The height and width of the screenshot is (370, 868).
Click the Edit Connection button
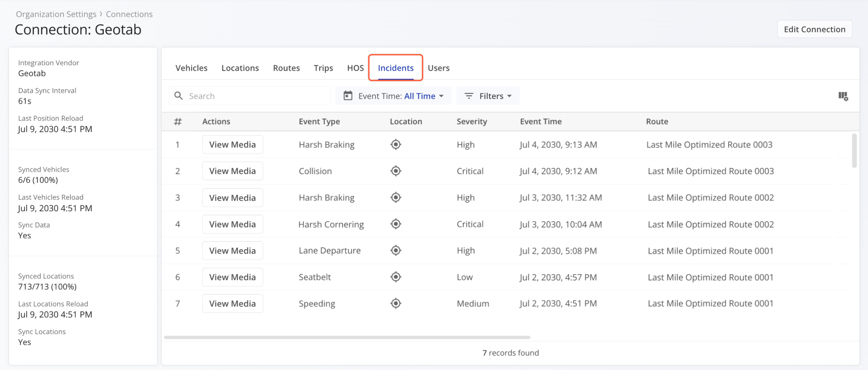[x=815, y=29]
